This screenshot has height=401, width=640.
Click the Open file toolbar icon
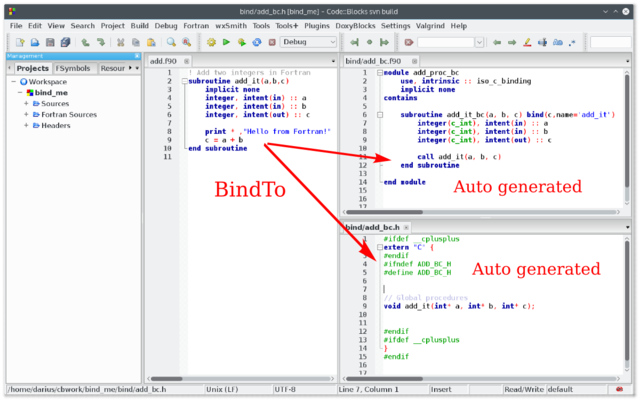click(x=35, y=42)
